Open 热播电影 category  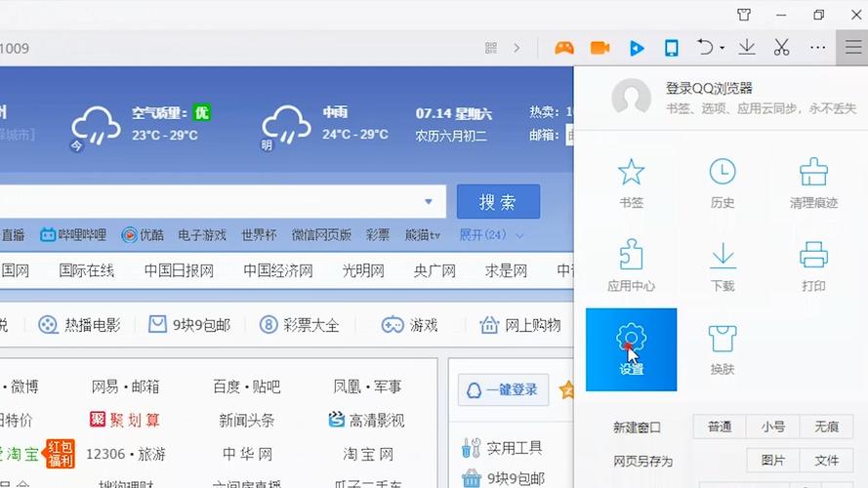79,325
